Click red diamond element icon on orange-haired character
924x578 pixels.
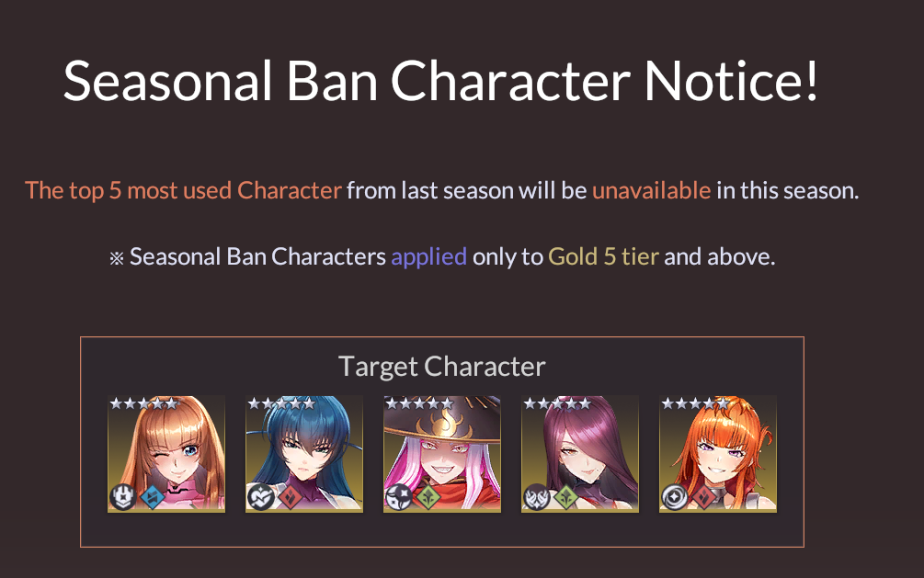(x=703, y=497)
